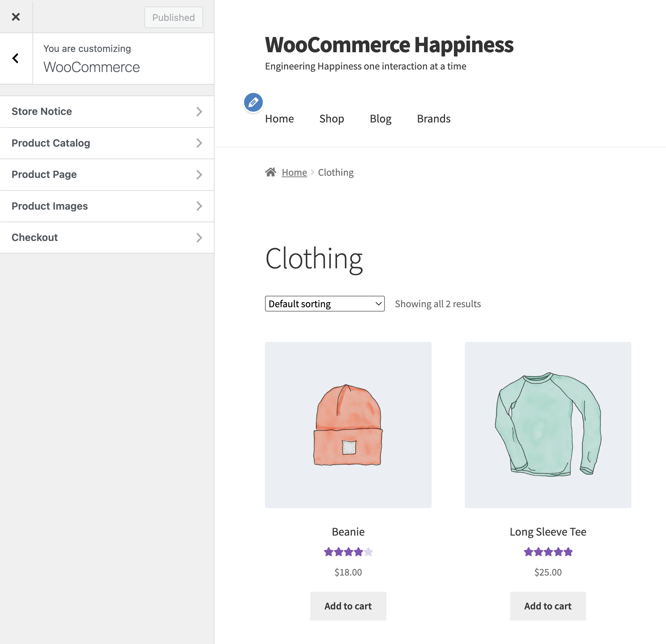
Task: Add the Beanie to cart
Action: pyautogui.click(x=348, y=606)
